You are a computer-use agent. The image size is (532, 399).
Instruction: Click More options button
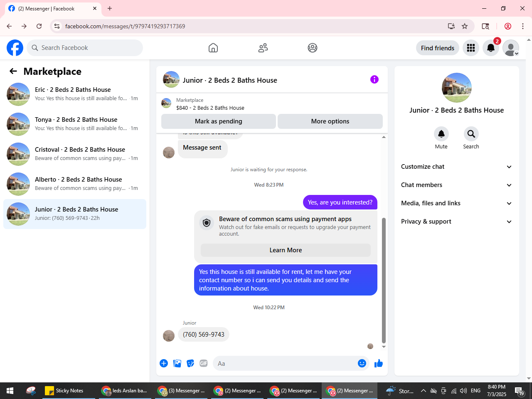(330, 121)
